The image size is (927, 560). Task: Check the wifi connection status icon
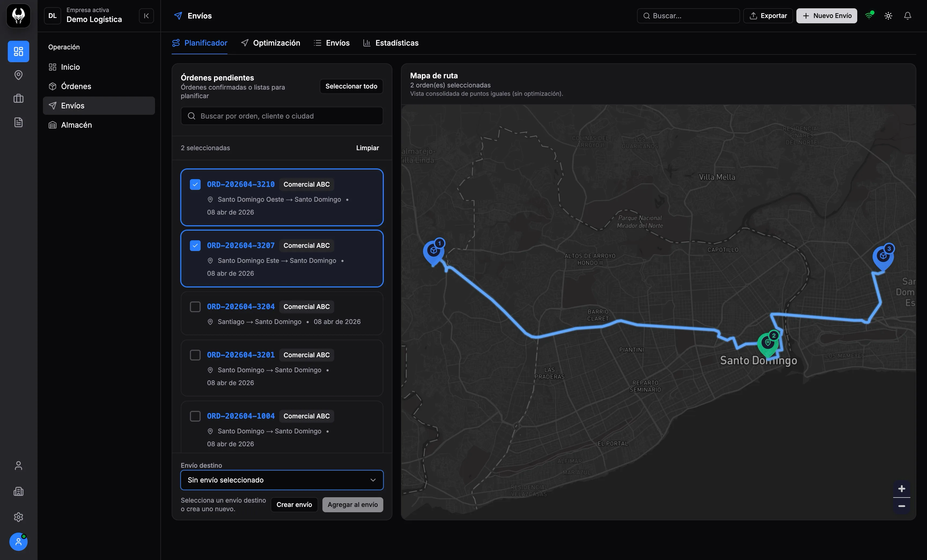pos(869,15)
